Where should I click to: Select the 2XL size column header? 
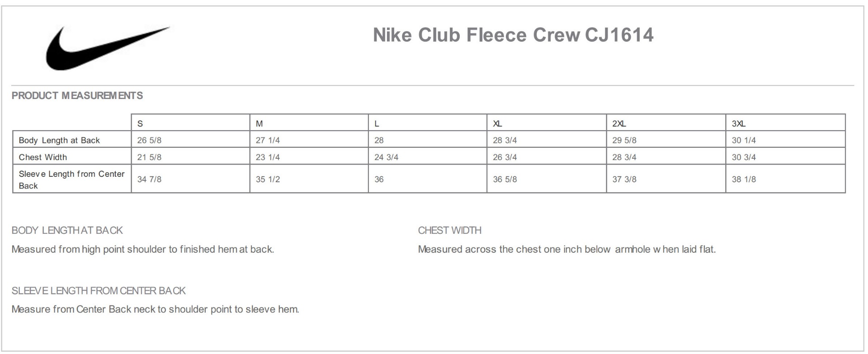(619, 123)
